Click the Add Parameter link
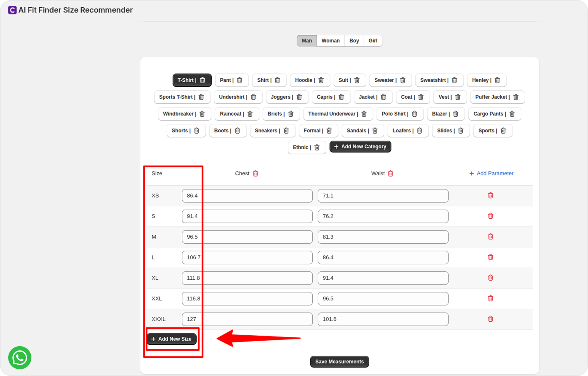This screenshot has width=588, height=376. click(491, 174)
